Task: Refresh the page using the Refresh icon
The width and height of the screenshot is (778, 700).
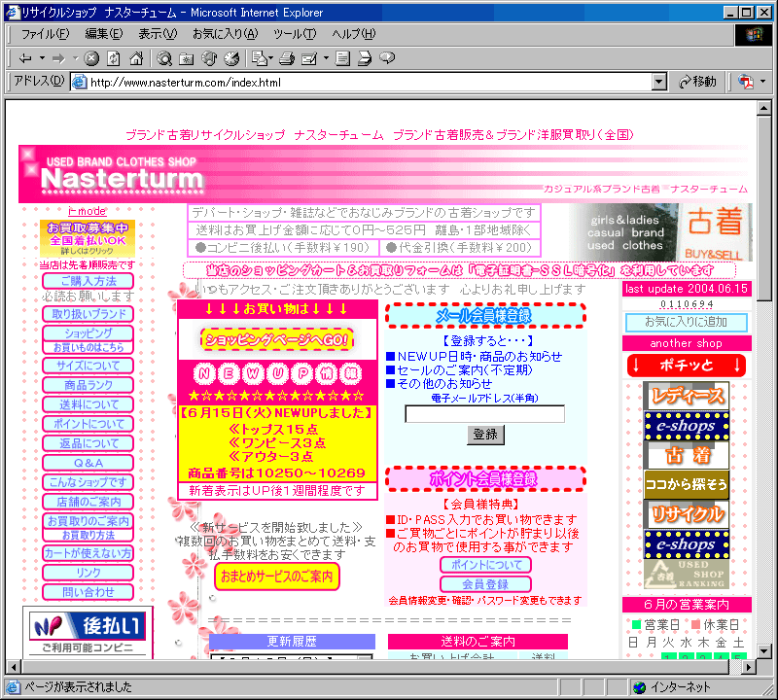Action: coord(114,58)
